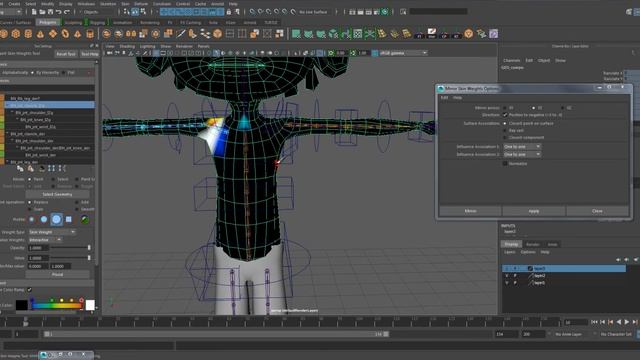Toggle Positive to negative direction checkbox
Image resolution: width=640 pixels, height=360 pixels.
(x=505, y=115)
